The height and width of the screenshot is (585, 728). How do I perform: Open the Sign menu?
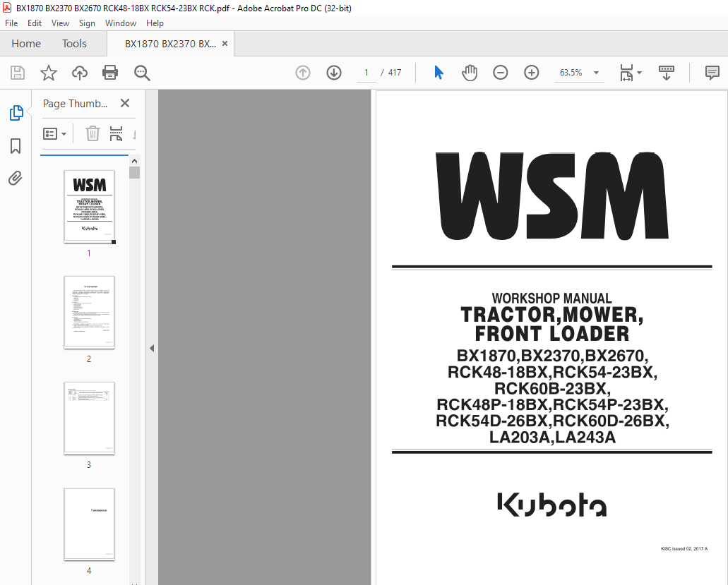click(87, 23)
